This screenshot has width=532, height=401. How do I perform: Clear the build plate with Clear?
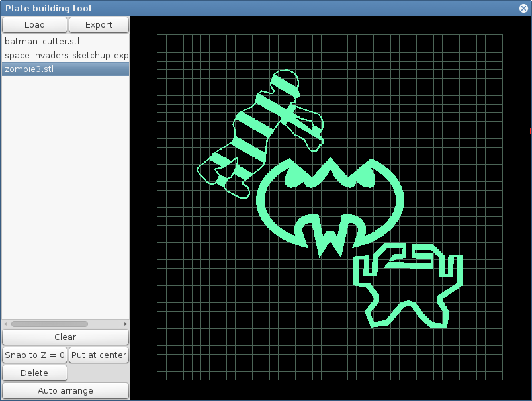(x=65, y=337)
